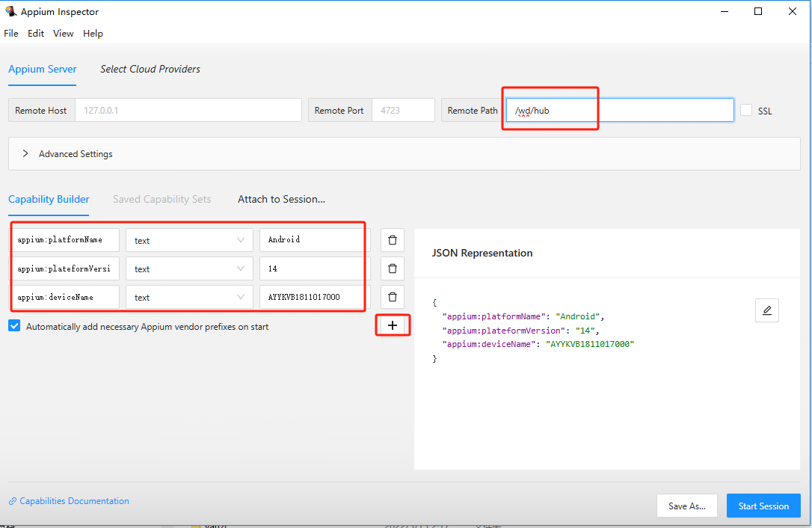The image size is (812, 528).
Task: Click the "appium:platformName" line in JSON
Action: tap(523, 316)
